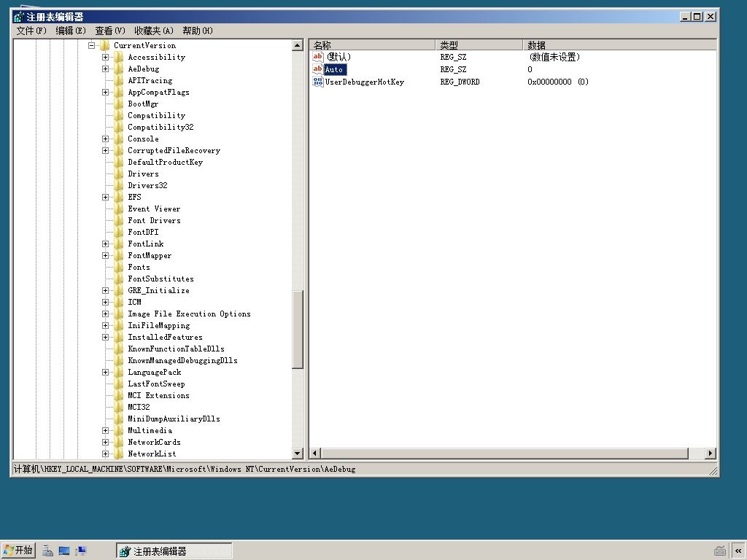Click the Auto string value icon
Screen dimensions: 747x560
[318, 69]
